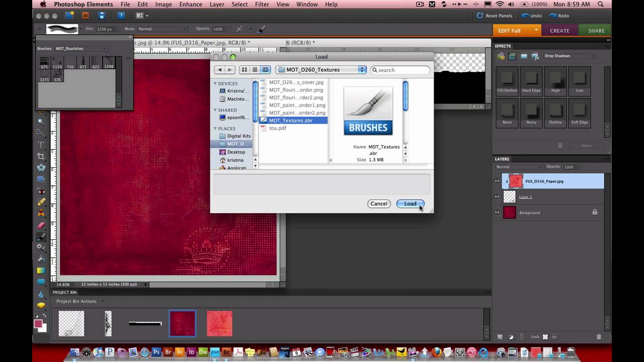Open the Filter menu
The image size is (644, 362).
tap(262, 5)
